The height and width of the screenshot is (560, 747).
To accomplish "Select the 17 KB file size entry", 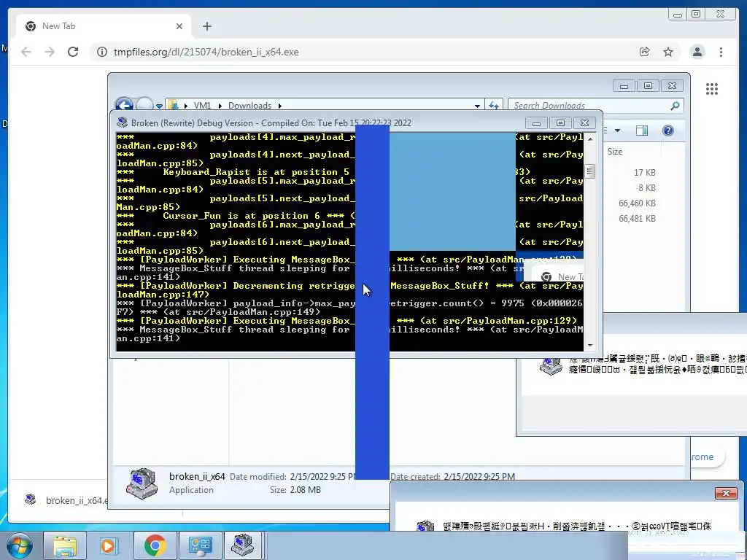I will pyautogui.click(x=645, y=173).
